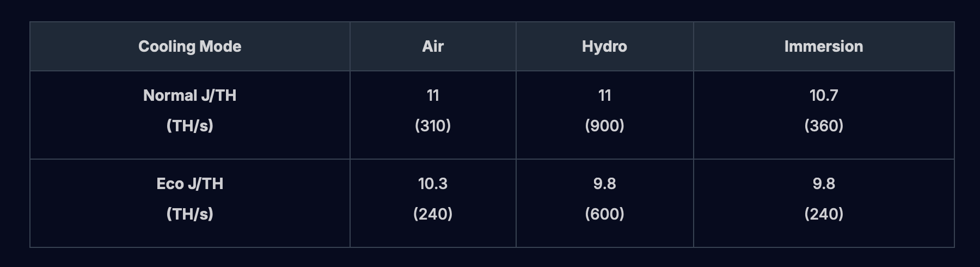This screenshot has height=267, width=980.
Task: Click (TH/s) under the Eco J/TH label
Action: pos(189,214)
